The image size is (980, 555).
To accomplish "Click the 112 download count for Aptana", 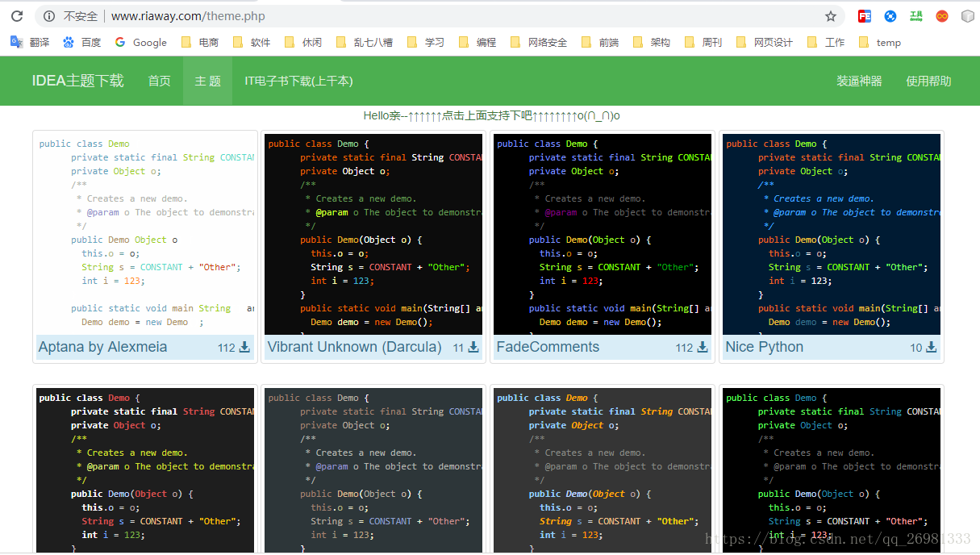I will click(227, 348).
